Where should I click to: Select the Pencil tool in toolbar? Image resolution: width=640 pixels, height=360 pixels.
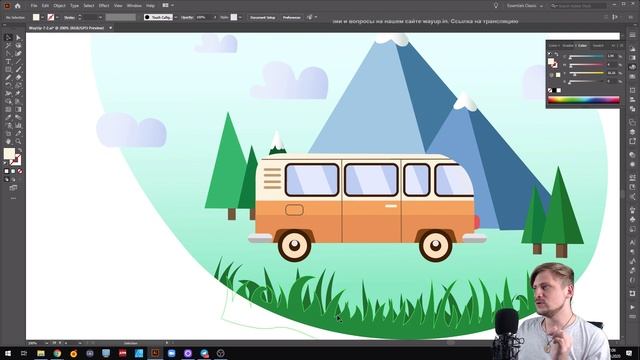click(8, 77)
